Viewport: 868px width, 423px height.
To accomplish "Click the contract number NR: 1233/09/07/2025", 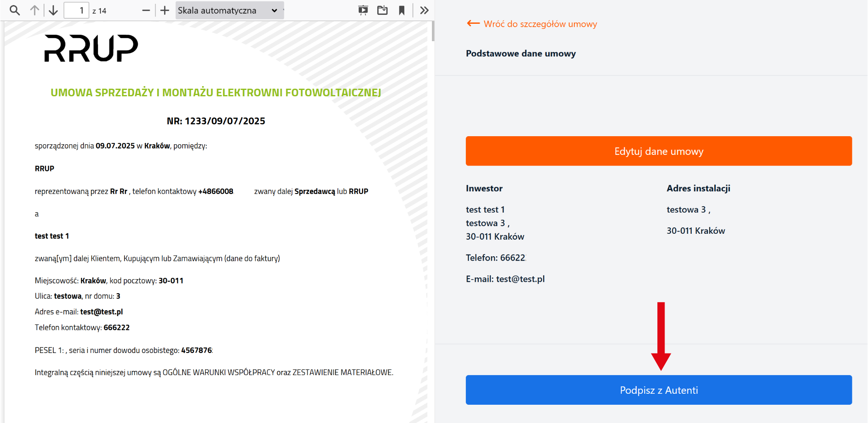I will point(216,121).
